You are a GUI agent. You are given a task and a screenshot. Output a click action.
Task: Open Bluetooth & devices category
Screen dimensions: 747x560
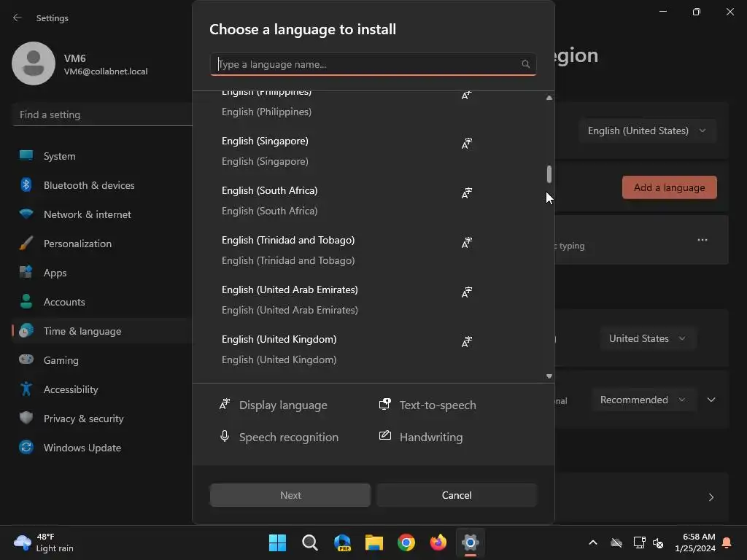tap(101, 185)
